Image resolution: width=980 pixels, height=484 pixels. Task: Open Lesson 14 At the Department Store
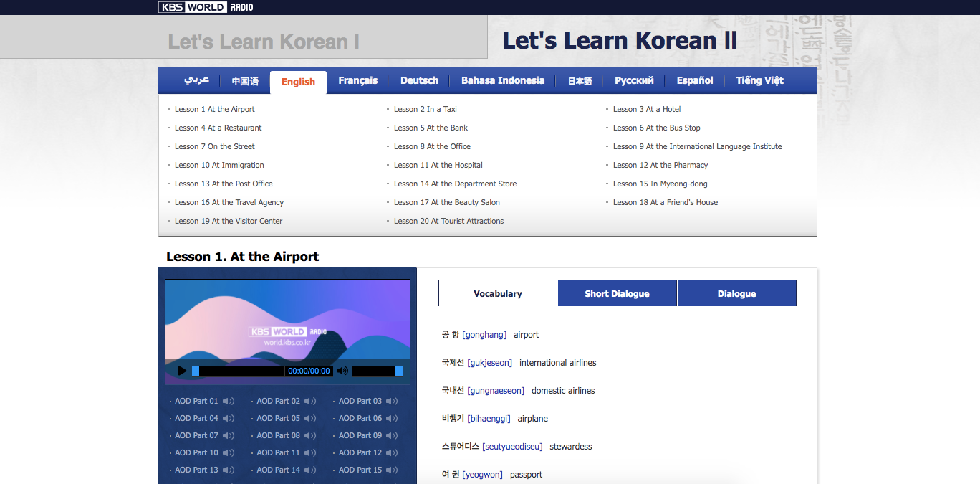point(455,184)
